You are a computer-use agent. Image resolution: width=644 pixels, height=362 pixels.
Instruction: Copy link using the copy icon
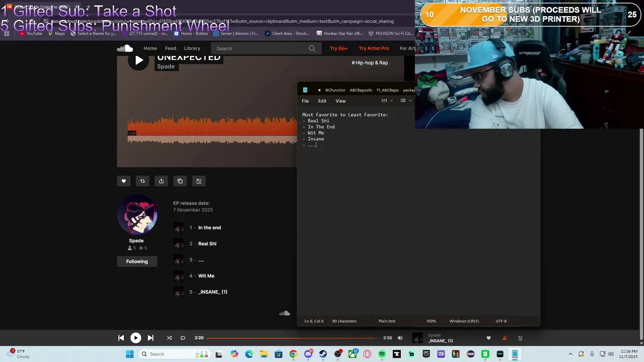click(x=180, y=181)
